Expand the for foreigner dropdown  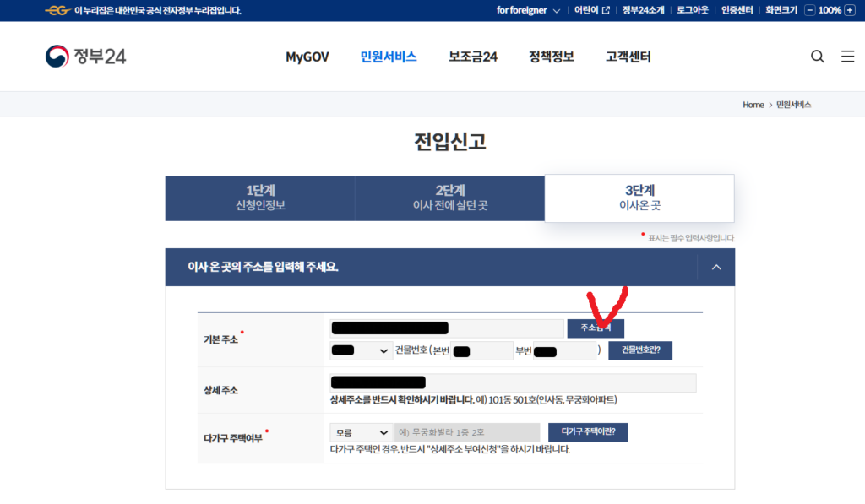tap(528, 10)
